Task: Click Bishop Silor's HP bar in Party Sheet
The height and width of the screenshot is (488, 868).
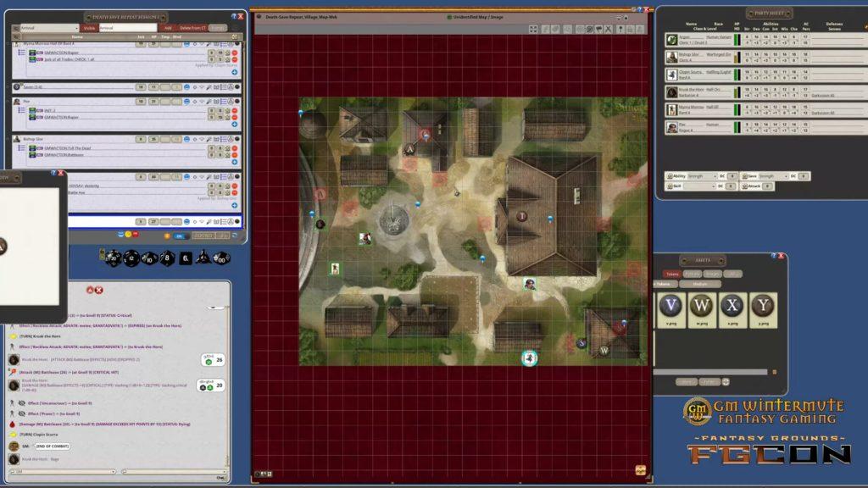Action: point(737,57)
